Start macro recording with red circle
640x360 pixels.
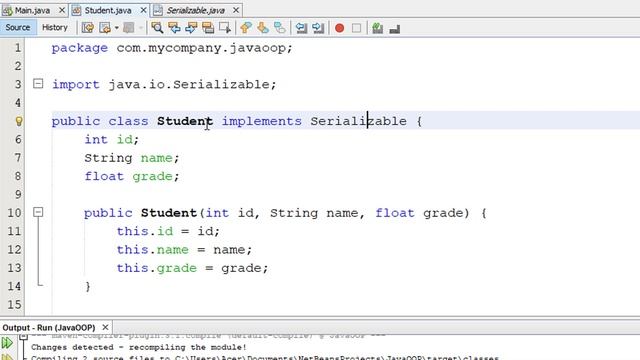339,28
